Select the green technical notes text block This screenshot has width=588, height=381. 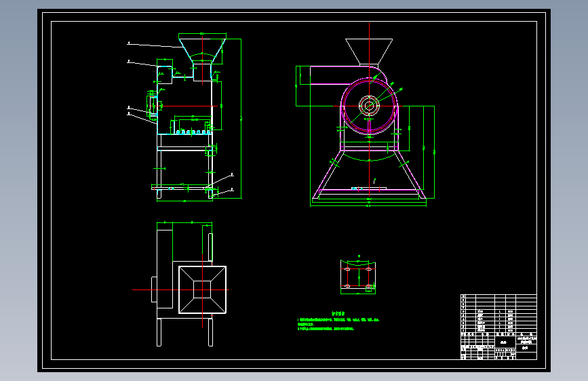(338, 322)
